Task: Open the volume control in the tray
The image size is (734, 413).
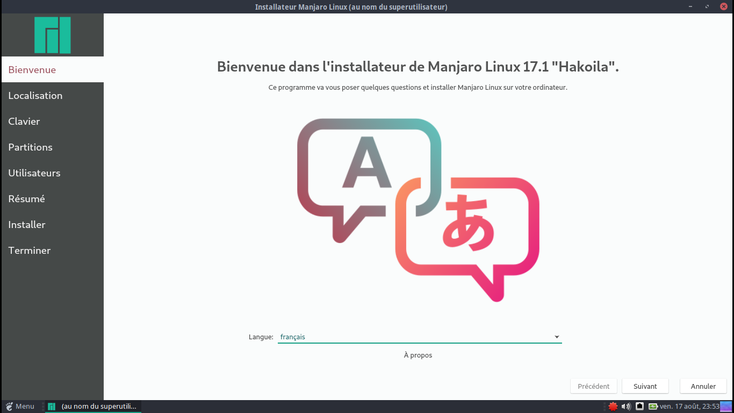Action: [626, 406]
